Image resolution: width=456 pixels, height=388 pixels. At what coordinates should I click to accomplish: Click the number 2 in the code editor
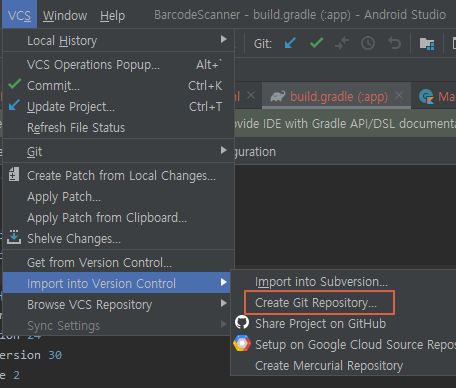coord(17,375)
